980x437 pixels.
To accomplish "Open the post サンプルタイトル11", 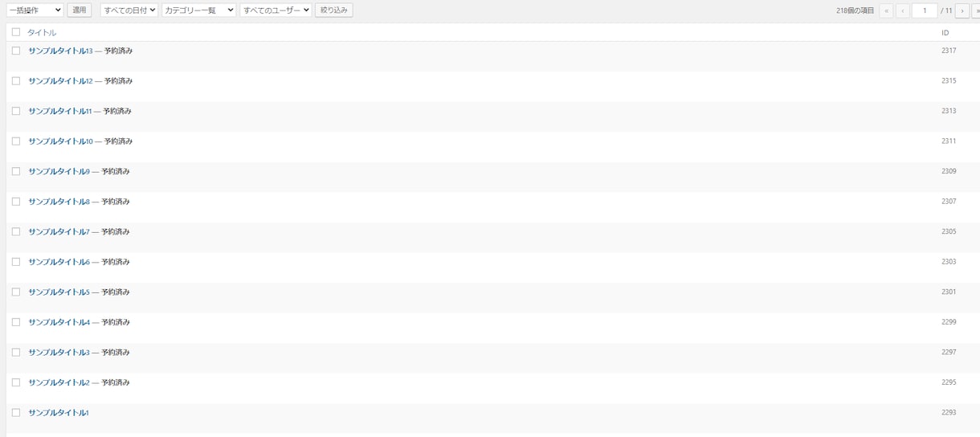I will tap(60, 111).
